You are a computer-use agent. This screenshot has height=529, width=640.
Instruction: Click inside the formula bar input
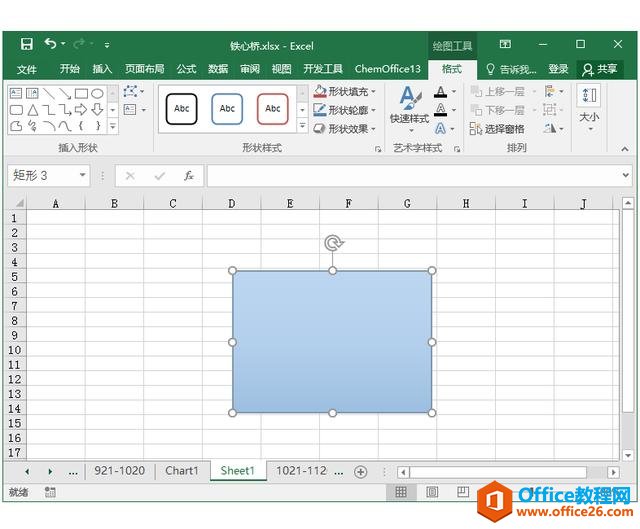[x=412, y=176]
